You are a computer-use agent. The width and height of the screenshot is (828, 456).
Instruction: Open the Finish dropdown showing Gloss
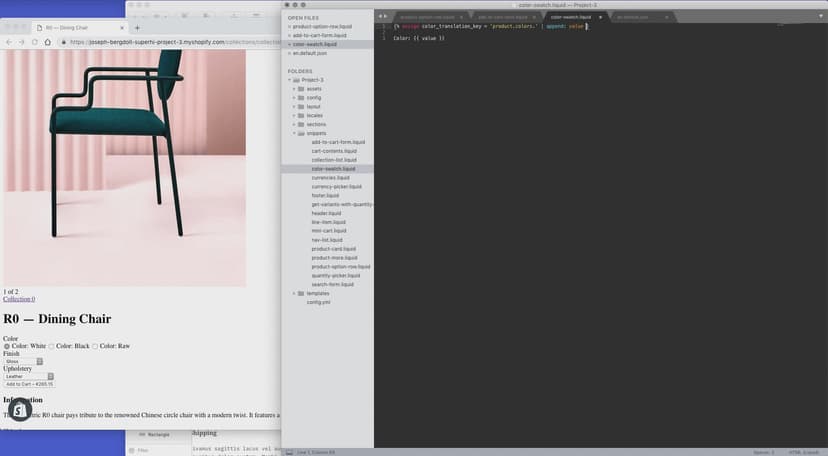(24, 361)
